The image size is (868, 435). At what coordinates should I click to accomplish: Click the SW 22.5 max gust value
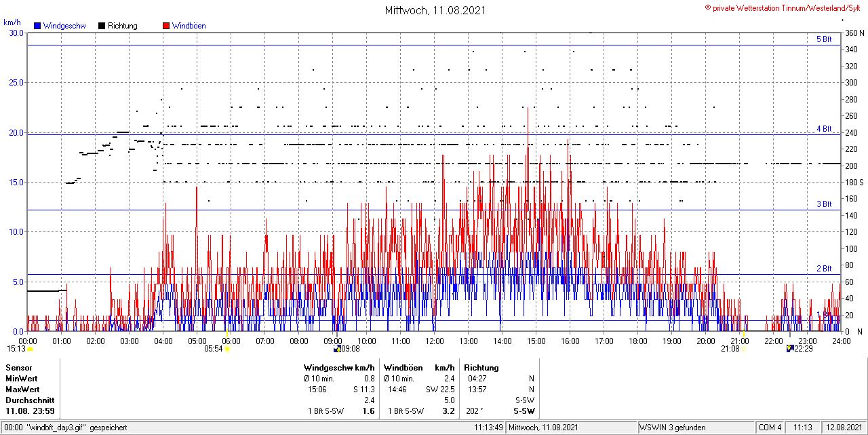(x=440, y=390)
